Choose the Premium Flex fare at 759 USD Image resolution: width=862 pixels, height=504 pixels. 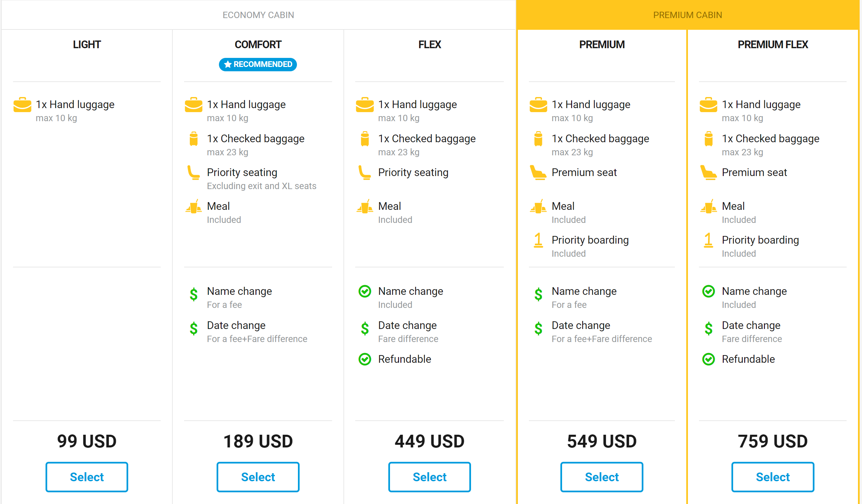point(773,477)
